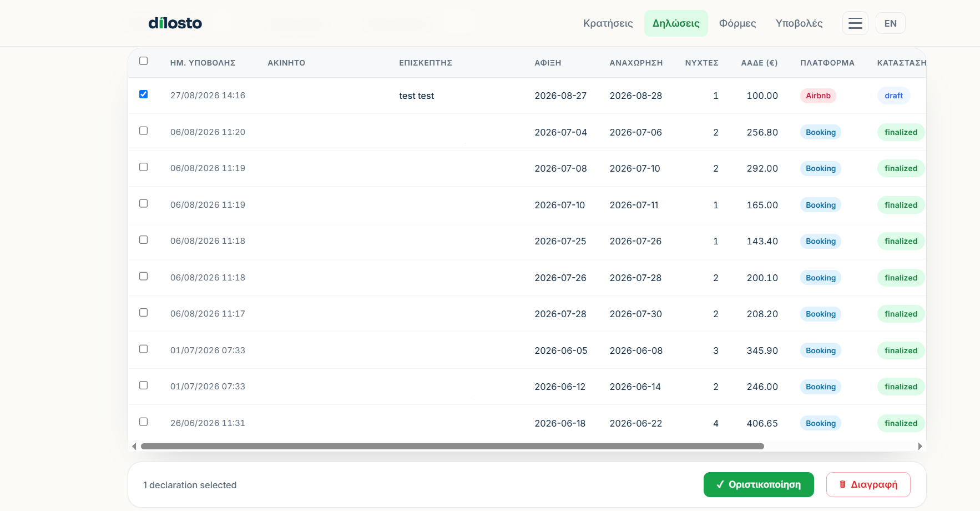Screen dimensions: 980x511
Task: Click the ΑΚΙΝΗΤΟ column header
Action: pos(286,63)
